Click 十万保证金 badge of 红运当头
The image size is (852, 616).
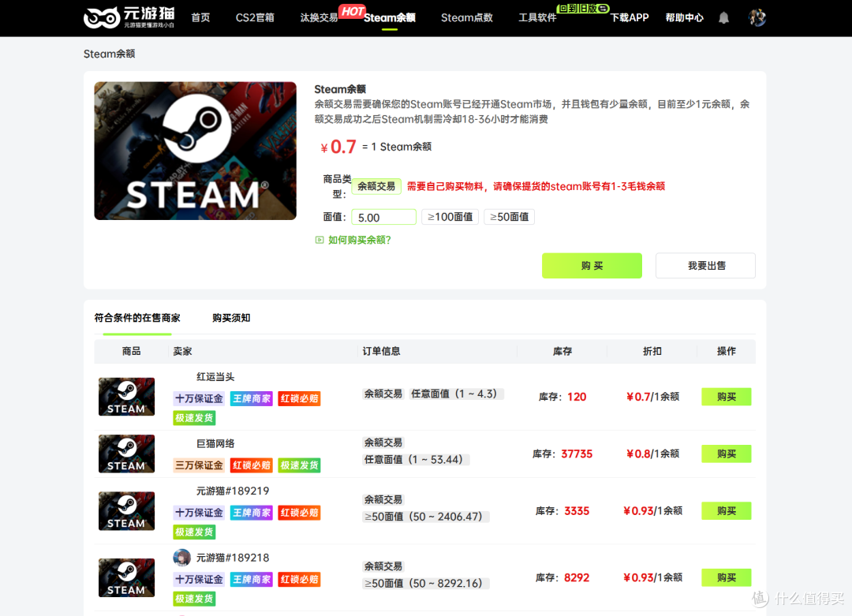[199, 398]
